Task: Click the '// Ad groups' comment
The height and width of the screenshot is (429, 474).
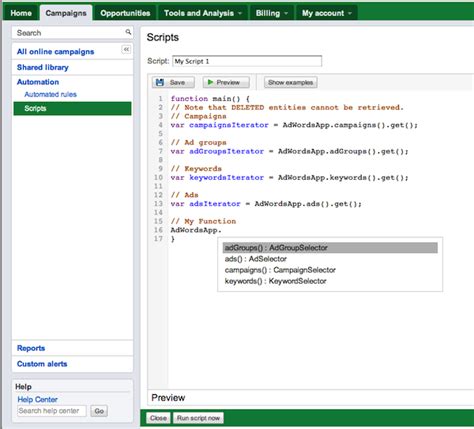Action: pyautogui.click(x=198, y=143)
